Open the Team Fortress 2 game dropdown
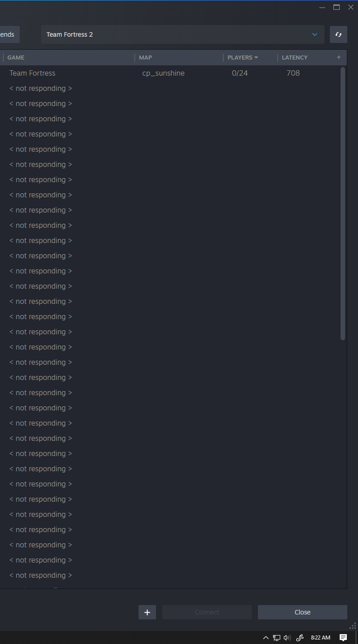The height and width of the screenshot is (644, 358). pyautogui.click(x=183, y=34)
